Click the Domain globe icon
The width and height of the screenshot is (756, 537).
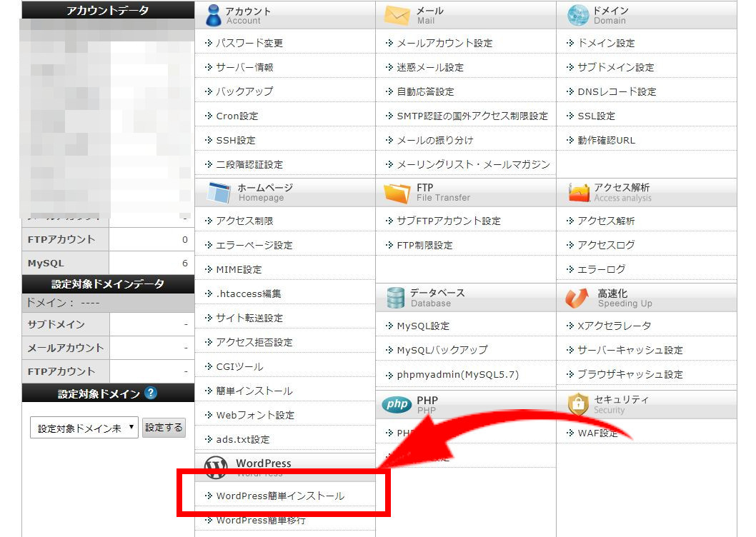[x=578, y=15]
